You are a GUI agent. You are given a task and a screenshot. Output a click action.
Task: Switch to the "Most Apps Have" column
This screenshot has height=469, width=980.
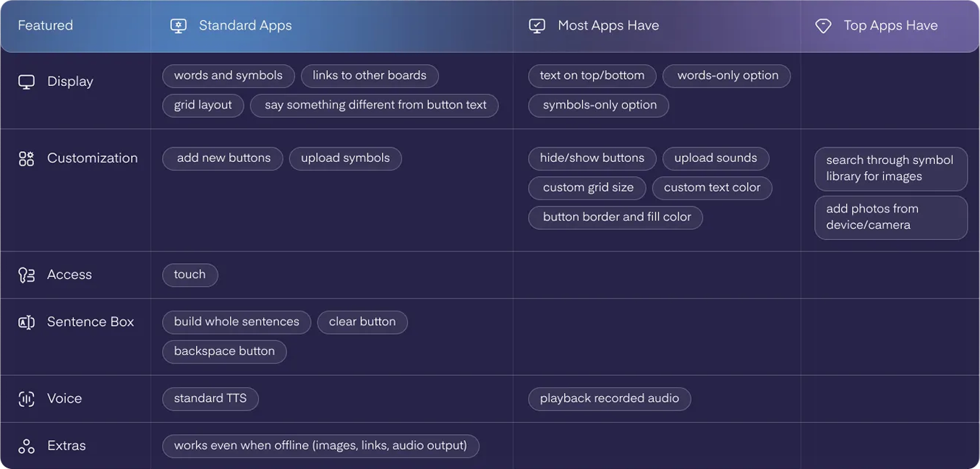(608, 25)
